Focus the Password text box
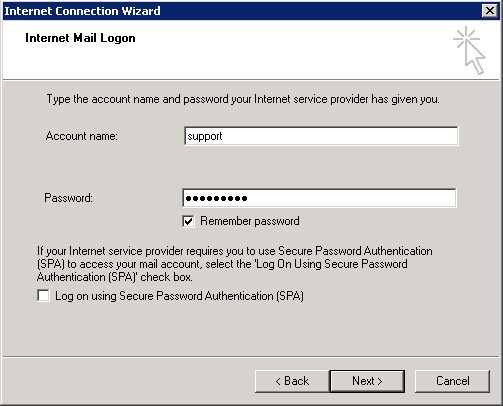The width and height of the screenshot is (503, 406). 319,198
